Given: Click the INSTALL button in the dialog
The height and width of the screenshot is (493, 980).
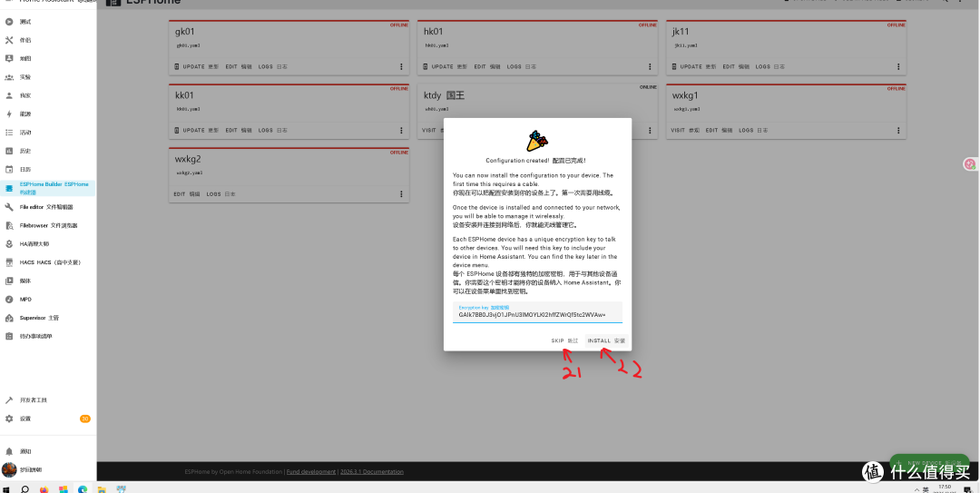Looking at the screenshot, I should 606,341.
